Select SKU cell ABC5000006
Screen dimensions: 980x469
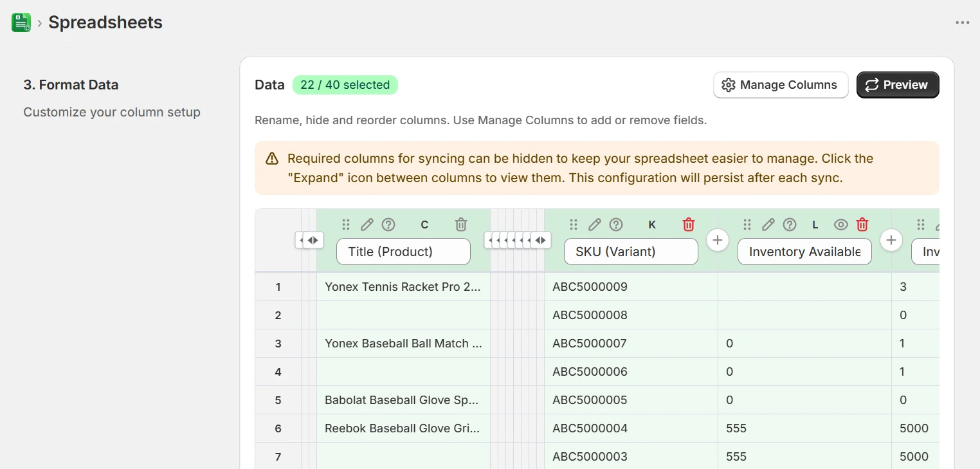pos(631,372)
